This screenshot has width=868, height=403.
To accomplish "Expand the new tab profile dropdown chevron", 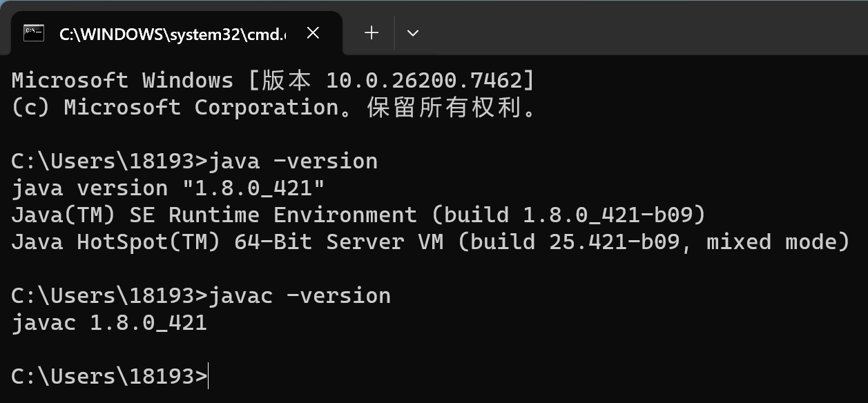I will pyautogui.click(x=413, y=33).
